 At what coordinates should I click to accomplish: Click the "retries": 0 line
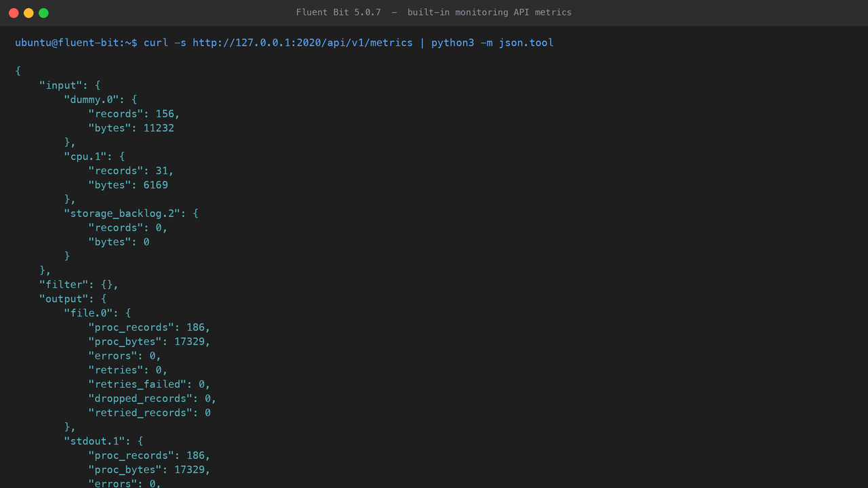click(x=128, y=370)
